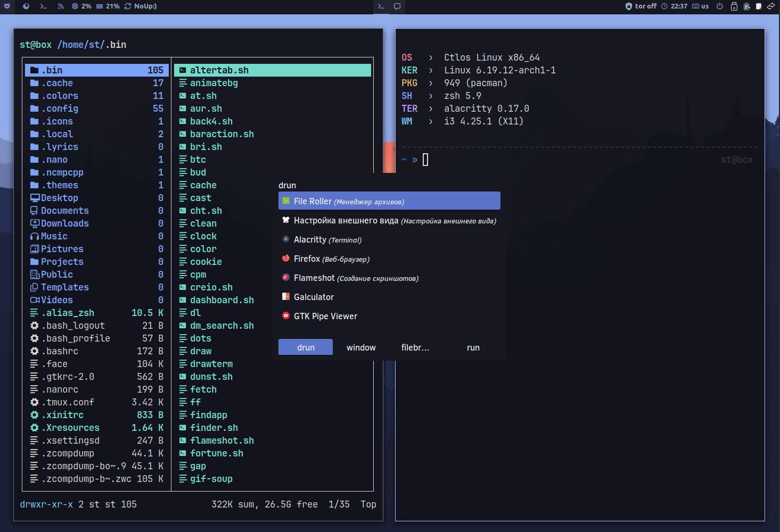
Task: Click the two-arrows tray icon at far right
Action: pyautogui.click(x=771, y=6)
